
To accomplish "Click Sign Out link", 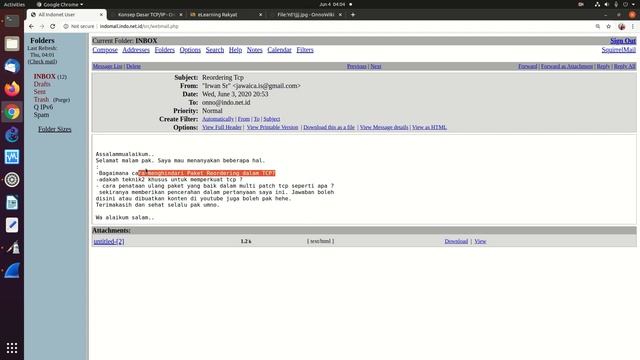I will 623,41.
